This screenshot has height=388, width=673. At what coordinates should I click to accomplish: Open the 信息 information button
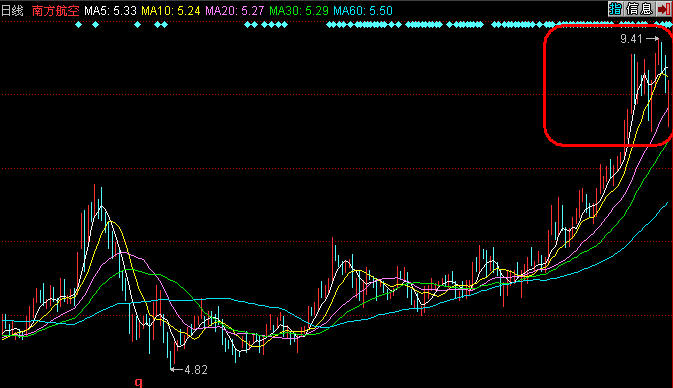639,9
